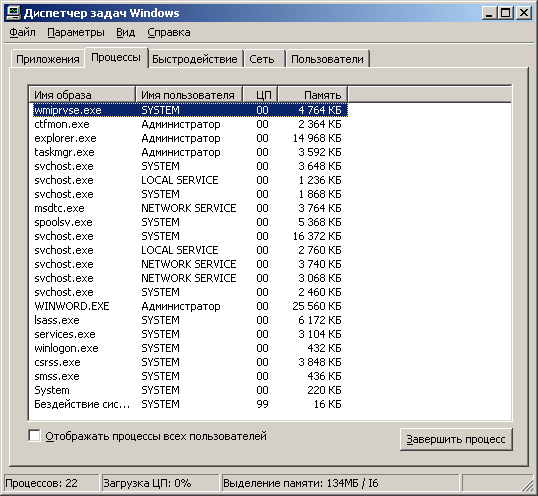The width and height of the screenshot is (538, 496).
Task: Switch to the Быстродействие tab
Action: click(195, 59)
